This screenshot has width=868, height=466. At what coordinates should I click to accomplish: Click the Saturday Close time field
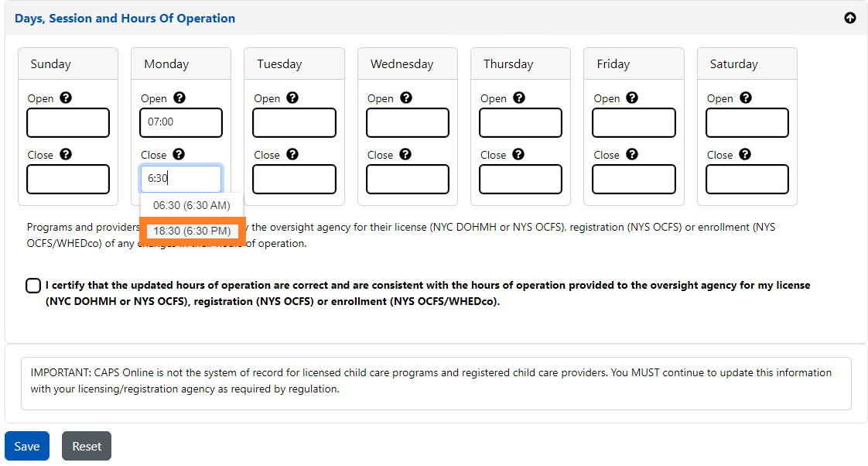coord(747,179)
